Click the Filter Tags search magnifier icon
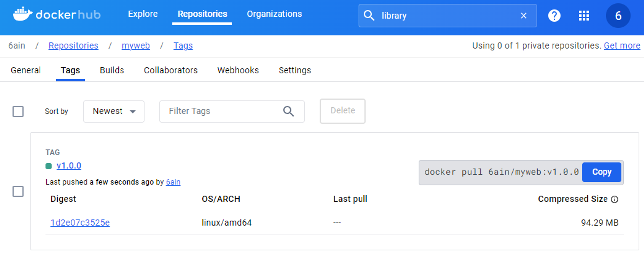644x254 pixels. click(288, 111)
